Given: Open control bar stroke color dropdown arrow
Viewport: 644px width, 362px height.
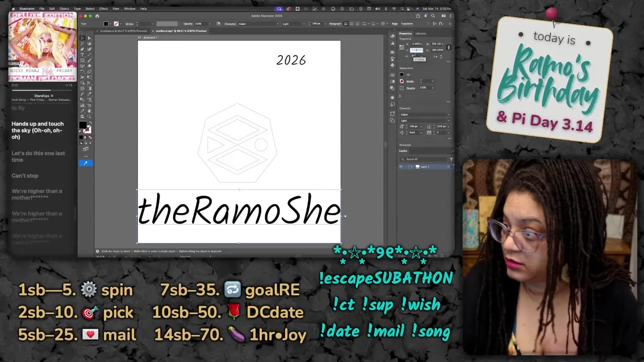Looking at the screenshot, I should tap(121, 24).
